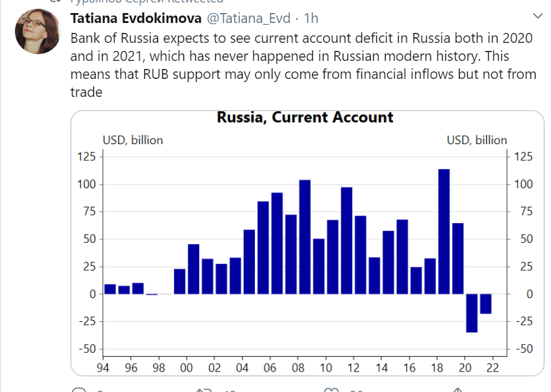Click the negative bar for 2021
551x392 pixels.
[x=486, y=304]
